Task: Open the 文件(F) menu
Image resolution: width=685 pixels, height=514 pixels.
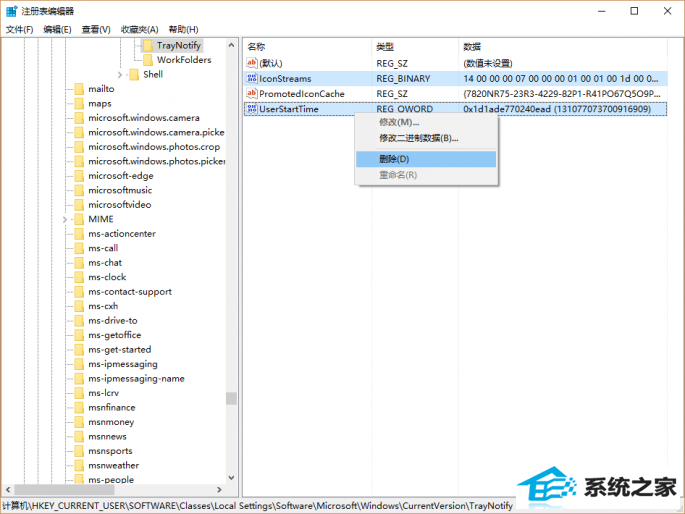Action: click(19, 29)
